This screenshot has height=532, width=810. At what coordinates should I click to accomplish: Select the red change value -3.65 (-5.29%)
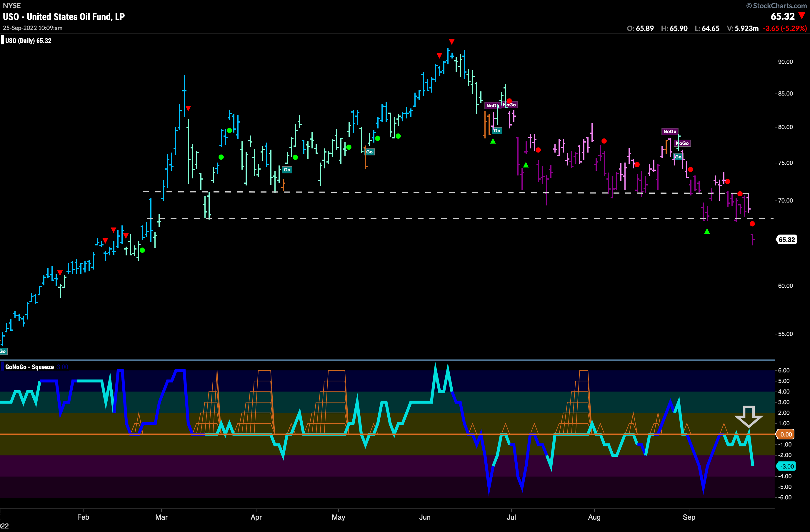tap(785, 29)
